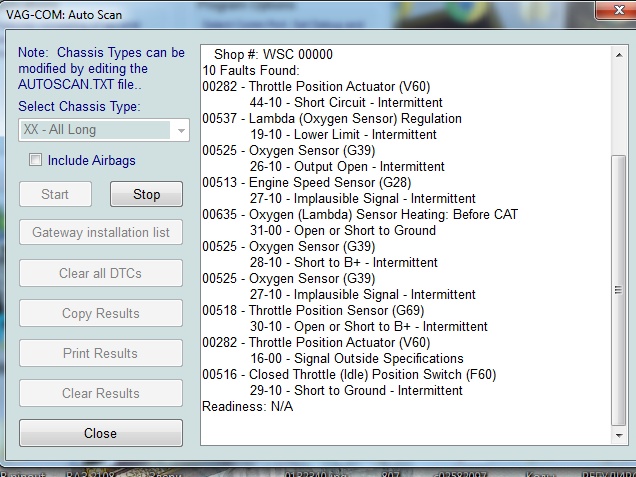Click Clear all DTCs button

[x=101, y=273]
